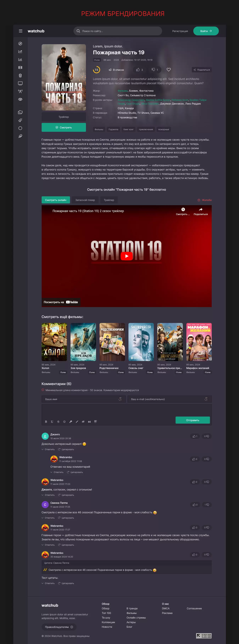This screenshot has width=239, height=644.
Task: Like Webrambo's 11 октября 2022 reply
Action: pos(195,459)
